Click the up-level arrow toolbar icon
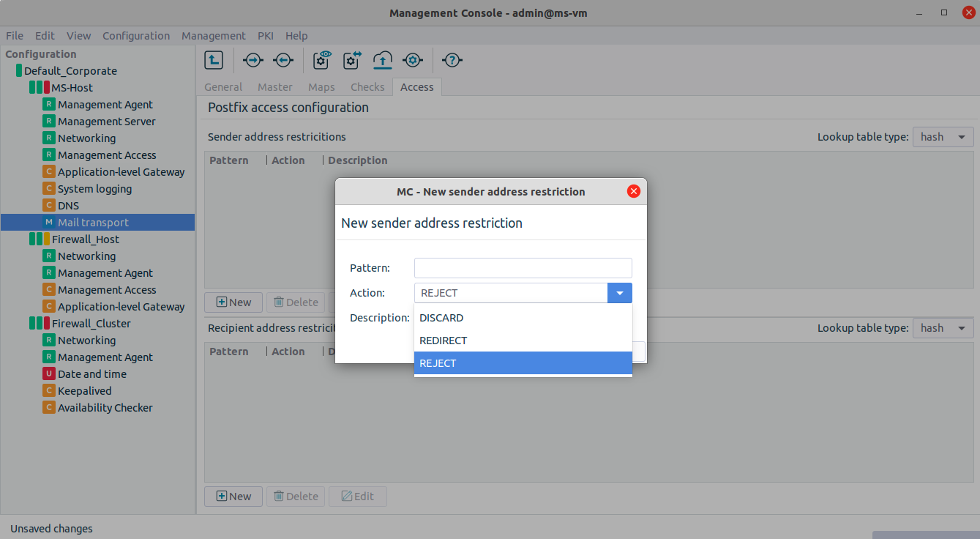 click(213, 60)
